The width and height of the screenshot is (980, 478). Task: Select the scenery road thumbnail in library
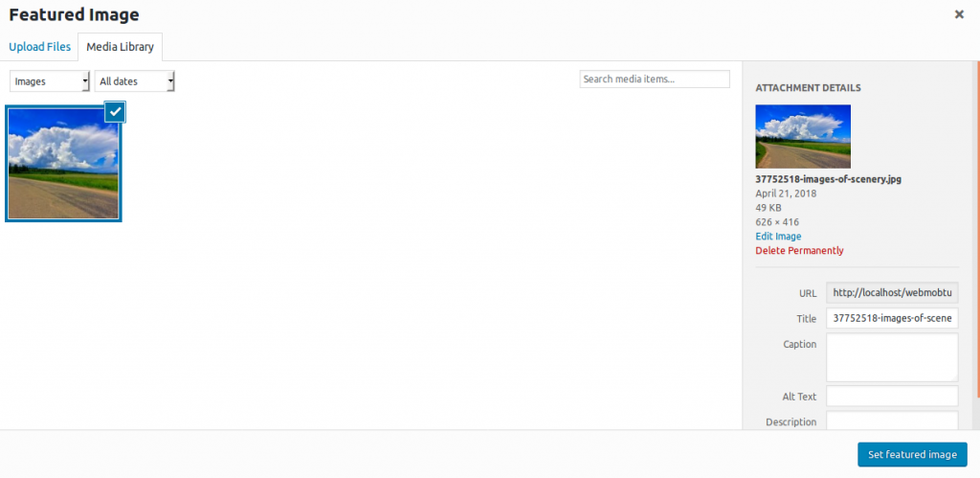click(63, 163)
